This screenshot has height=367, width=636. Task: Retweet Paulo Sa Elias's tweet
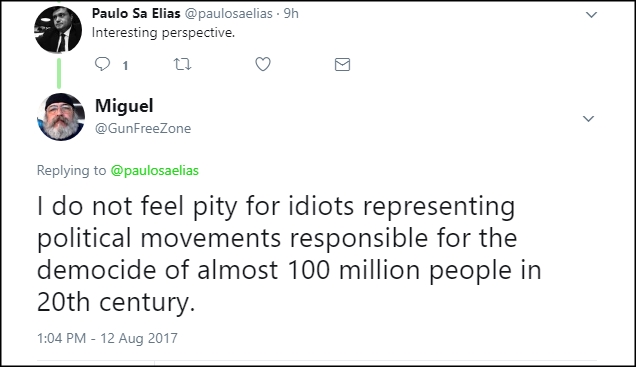point(183,64)
